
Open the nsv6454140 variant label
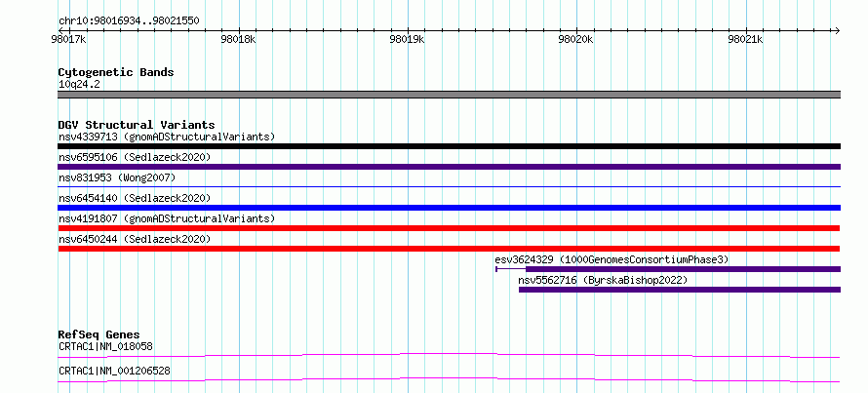pos(135,198)
